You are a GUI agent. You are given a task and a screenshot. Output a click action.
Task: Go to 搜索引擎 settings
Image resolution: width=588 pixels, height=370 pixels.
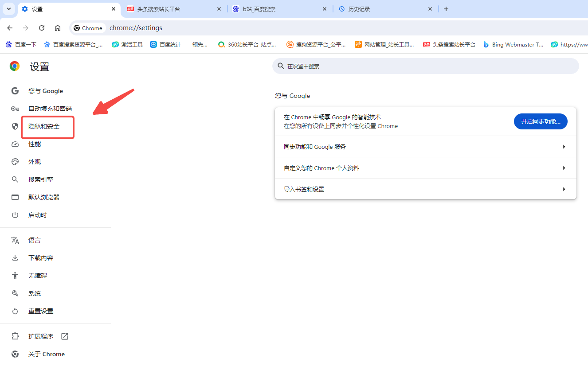point(41,179)
